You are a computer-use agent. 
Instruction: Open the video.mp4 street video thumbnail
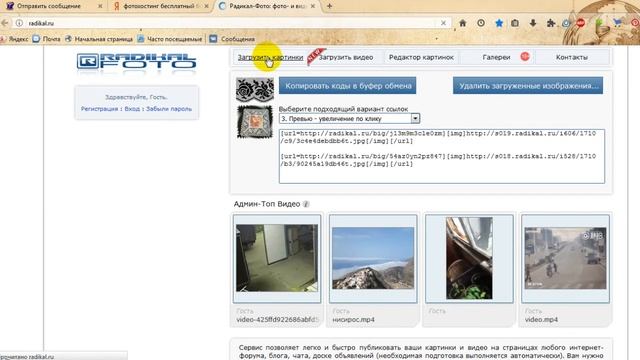click(x=565, y=258)
